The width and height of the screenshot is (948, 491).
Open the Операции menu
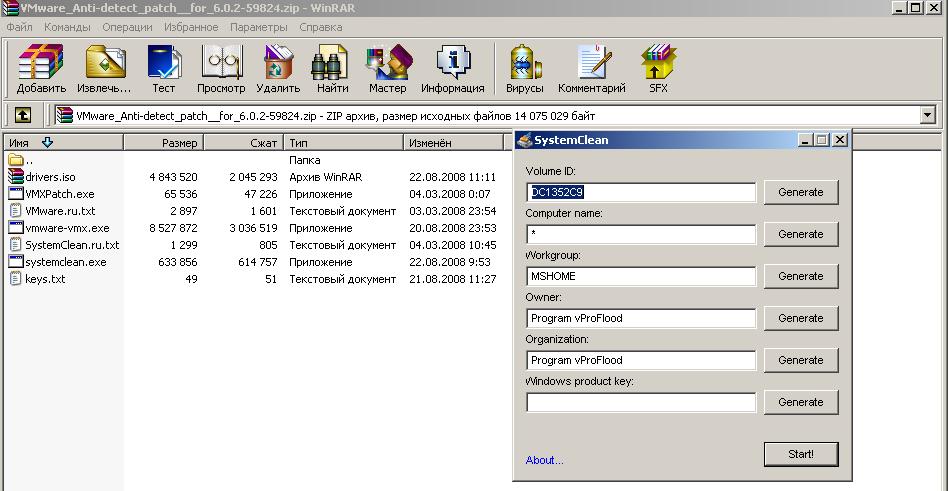tap(127, 27)
